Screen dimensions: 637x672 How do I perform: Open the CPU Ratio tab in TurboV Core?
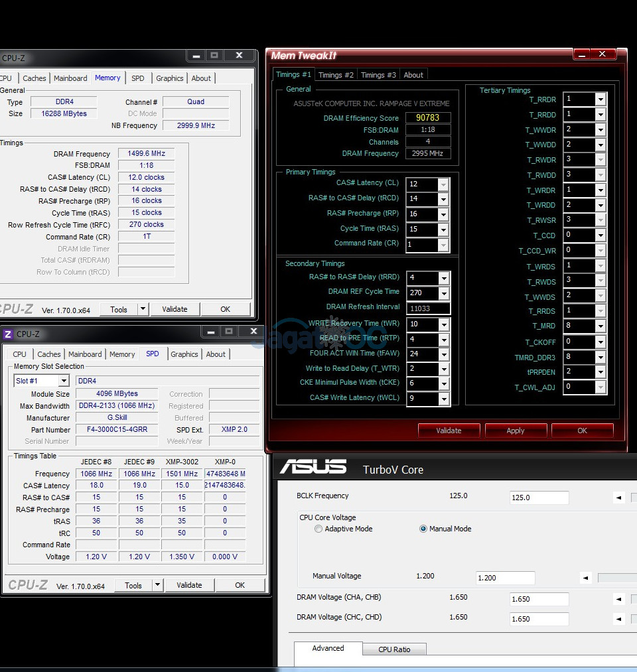(x=394, y=649)
